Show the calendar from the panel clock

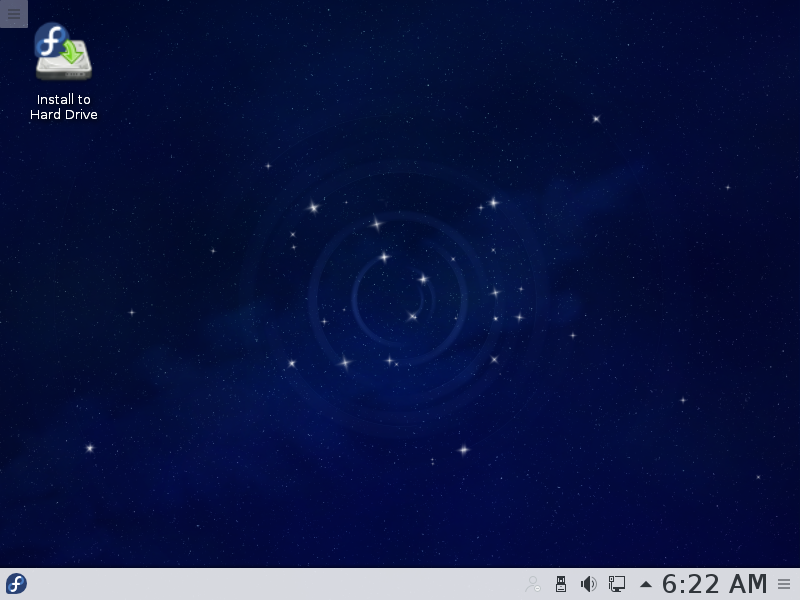tap(714, 584)
